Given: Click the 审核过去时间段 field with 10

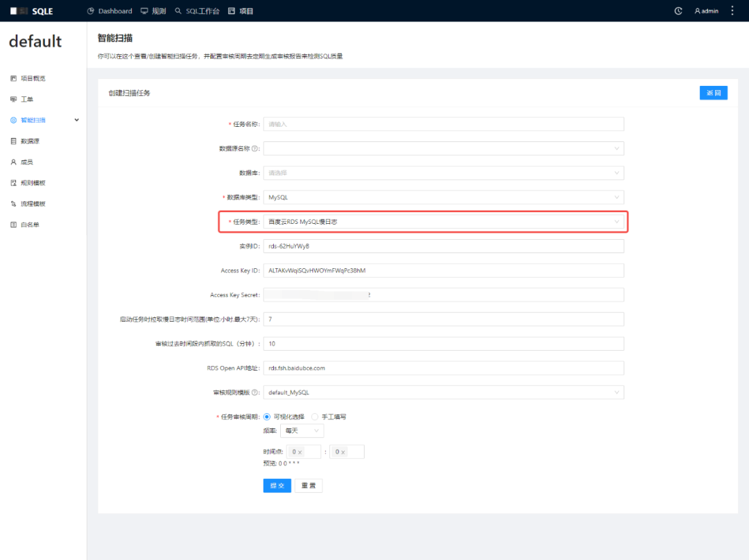Looking at the screenshot, I should pyautogui.click(x=443, y=344).
